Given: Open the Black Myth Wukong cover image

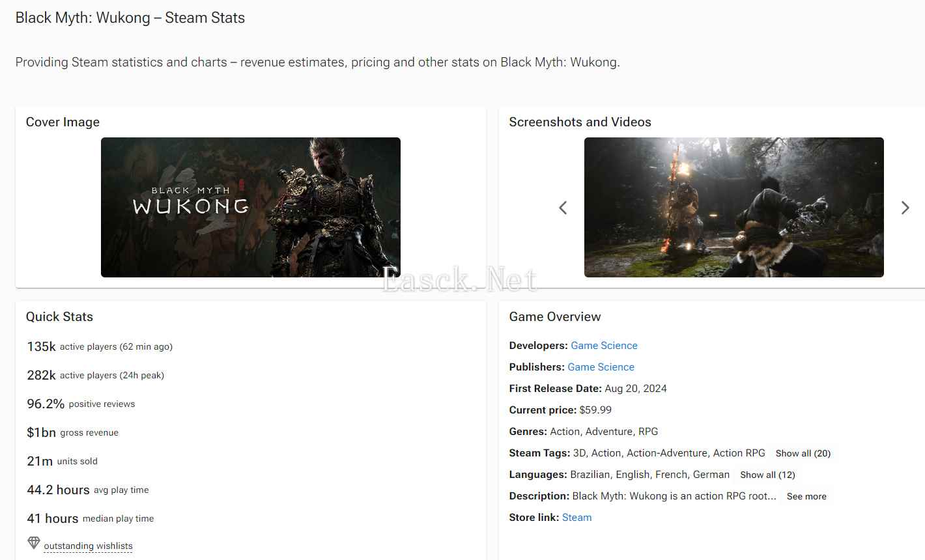Looking at the screenshot, I should coord(250,207).
